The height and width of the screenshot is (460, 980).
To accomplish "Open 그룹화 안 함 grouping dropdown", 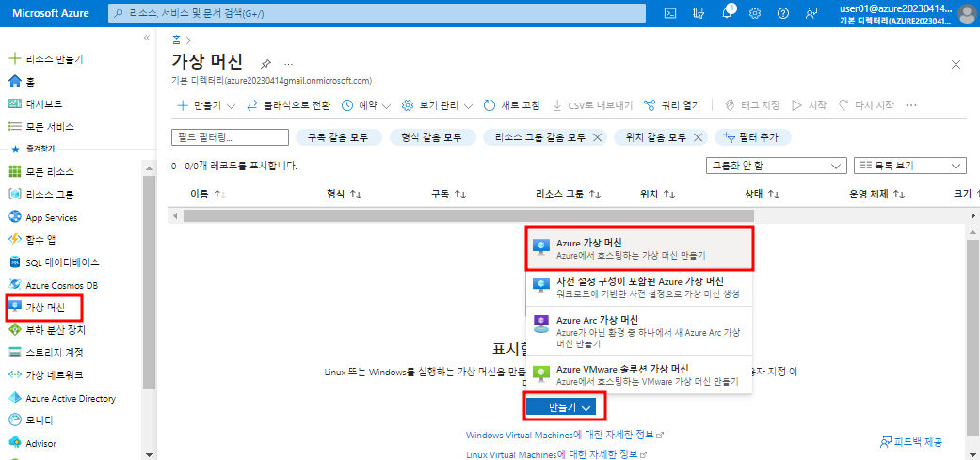I will tap(776, 166).
